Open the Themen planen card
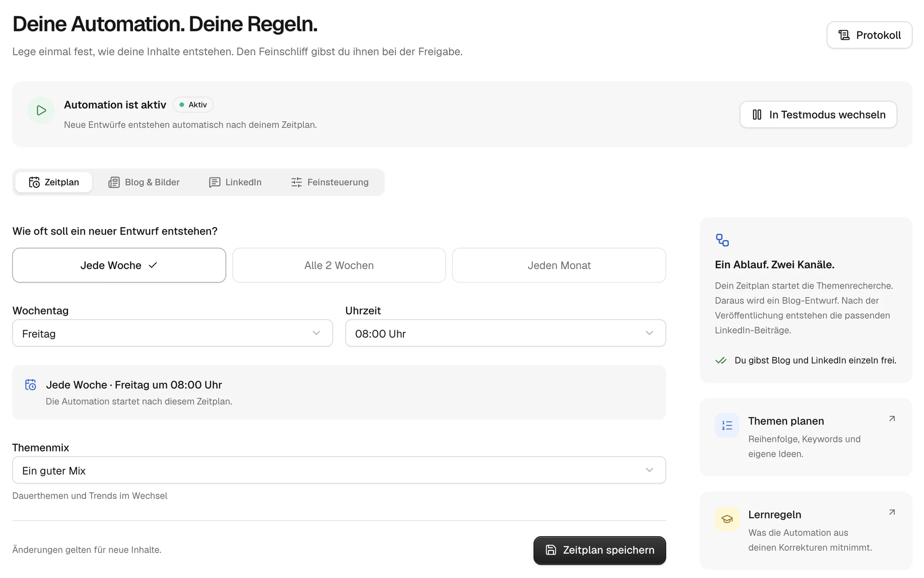 806,437
